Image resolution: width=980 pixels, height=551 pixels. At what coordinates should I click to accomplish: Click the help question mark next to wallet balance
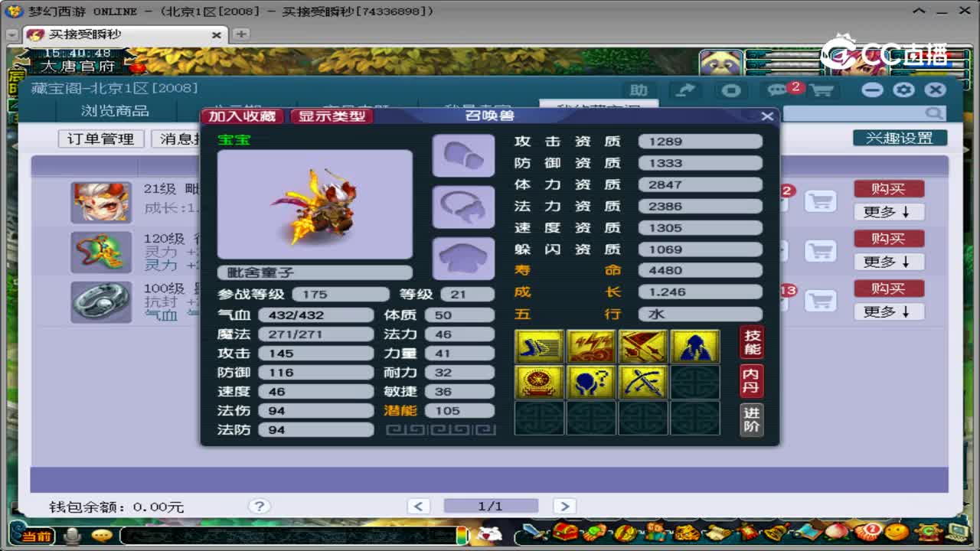point(259,506)
